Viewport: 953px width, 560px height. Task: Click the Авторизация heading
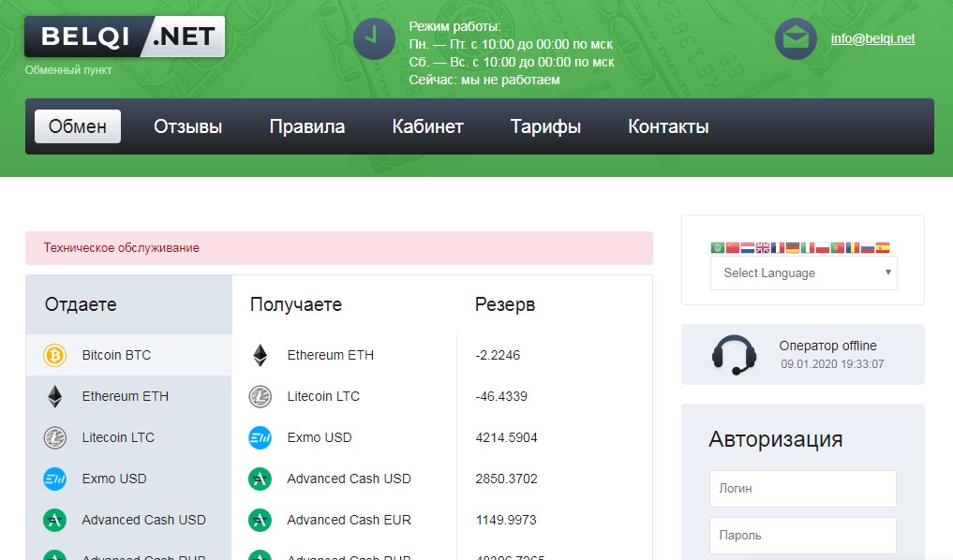776,439
